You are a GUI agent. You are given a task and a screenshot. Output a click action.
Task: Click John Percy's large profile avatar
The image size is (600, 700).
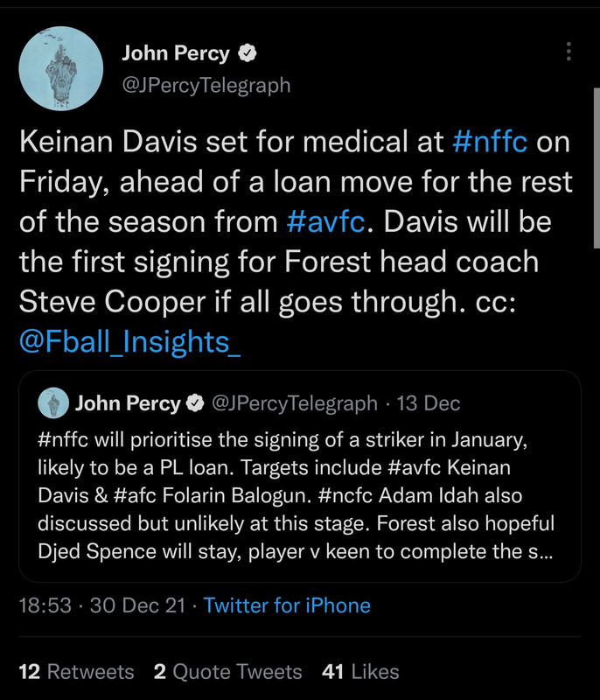tap(61, 68)
